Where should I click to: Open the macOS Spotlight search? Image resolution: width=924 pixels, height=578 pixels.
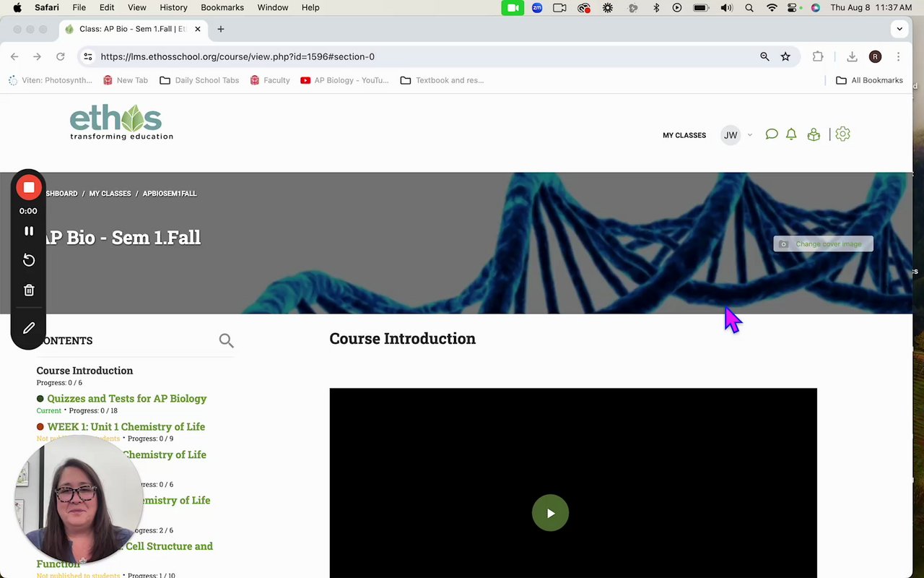[x=749, y=7]
